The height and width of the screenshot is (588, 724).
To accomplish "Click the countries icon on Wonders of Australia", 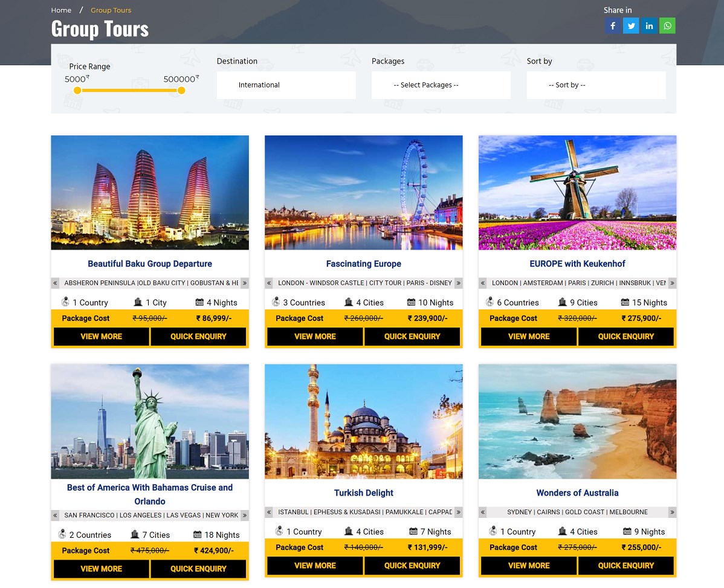I will coord(493,531).
